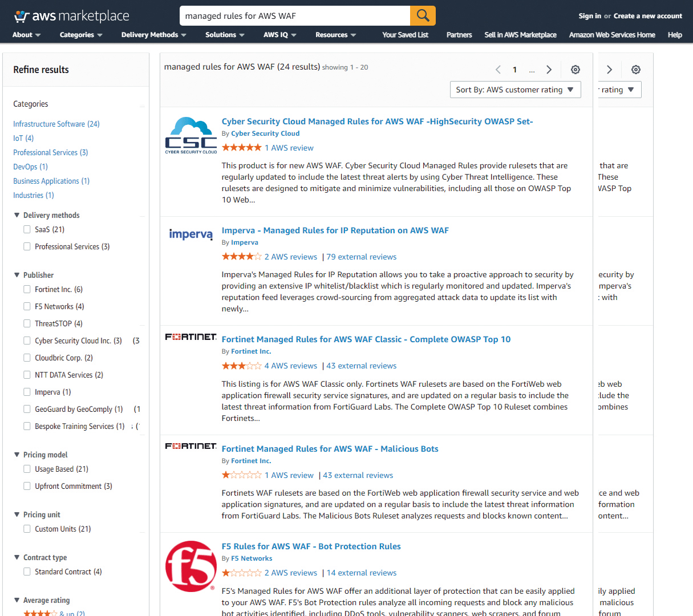The height and width of the screenshot is (616, 693).
Task: Click the search box with WAF query
Action: 295,15
